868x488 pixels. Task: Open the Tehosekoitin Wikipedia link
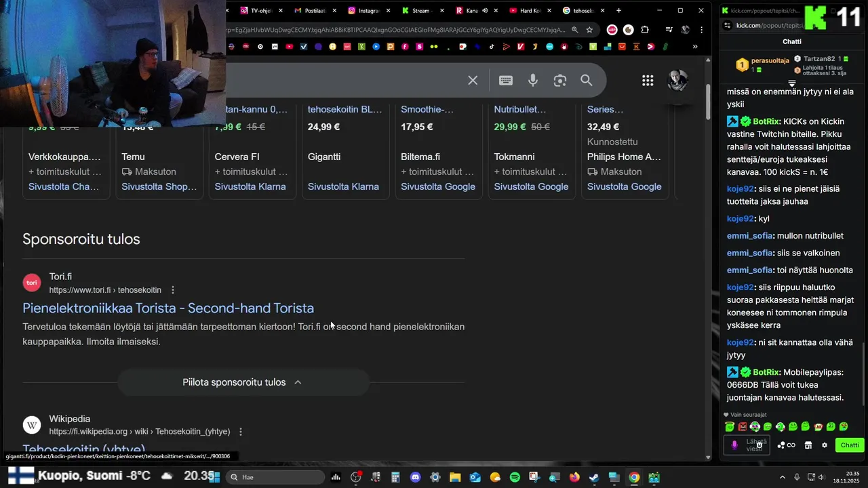(84, 449)
